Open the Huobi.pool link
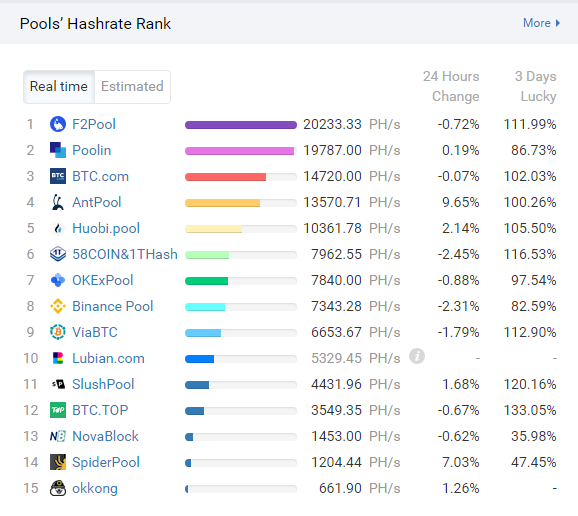Viewport: 578px width, 516px height. pyautogui.click(x=106, y=228)
